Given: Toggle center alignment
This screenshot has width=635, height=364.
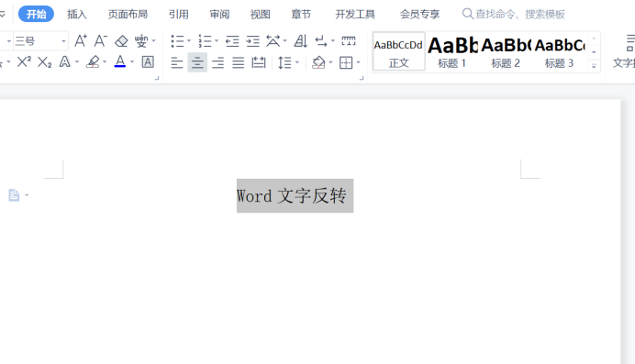Looking at the screenshot, I should [x=197, y=62].
